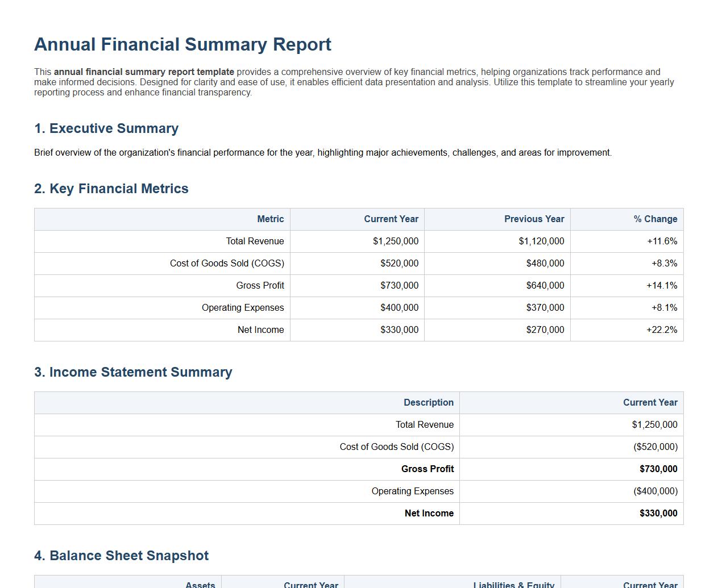Click the Balance Sheet Snapshot heading
718x588 pixels.
point(121,556)
